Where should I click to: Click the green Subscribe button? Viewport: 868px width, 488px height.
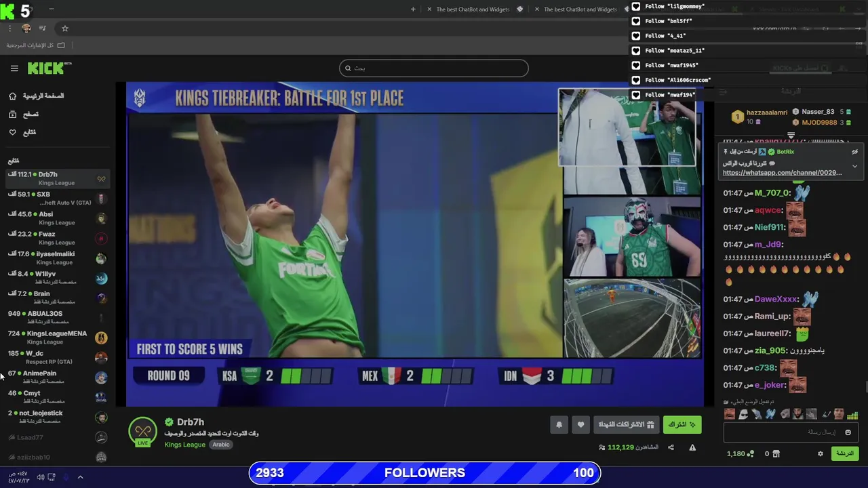pyautogui.click(x=682, y=425)
